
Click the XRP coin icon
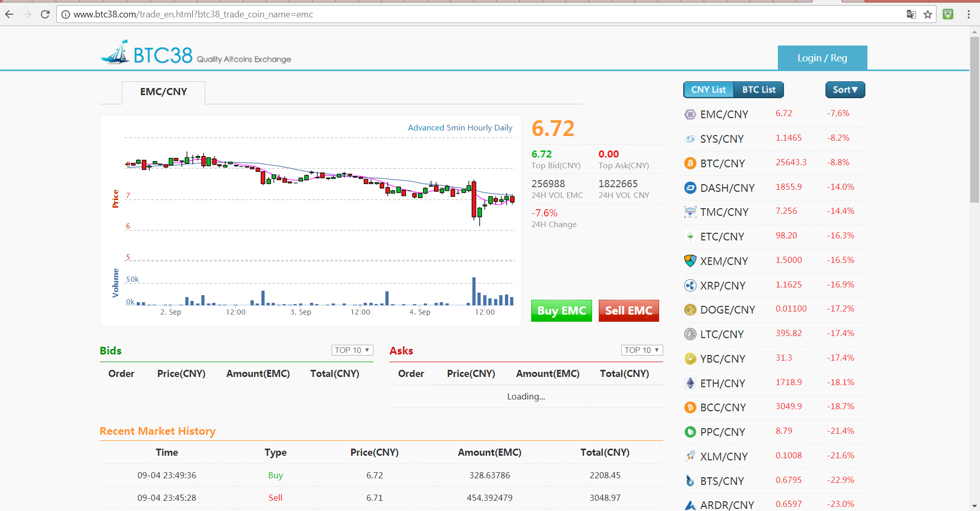click(x=690, y=285)
